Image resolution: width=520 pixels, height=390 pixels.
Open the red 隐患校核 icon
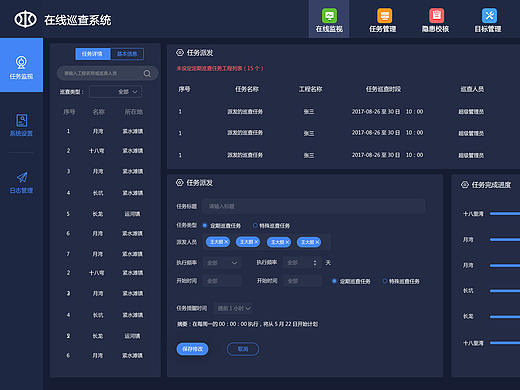pyautogui.click(x=436, y=15)
